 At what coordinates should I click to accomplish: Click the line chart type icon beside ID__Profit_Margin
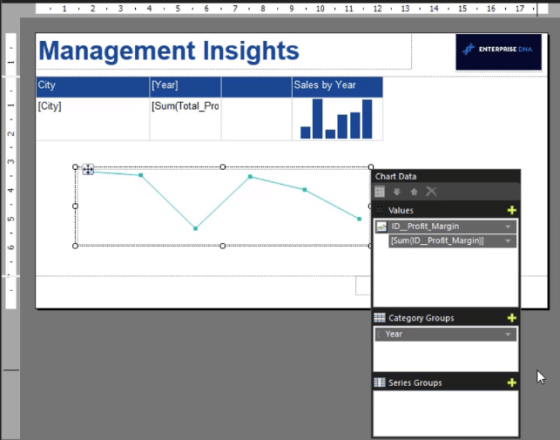click(381, 227)
